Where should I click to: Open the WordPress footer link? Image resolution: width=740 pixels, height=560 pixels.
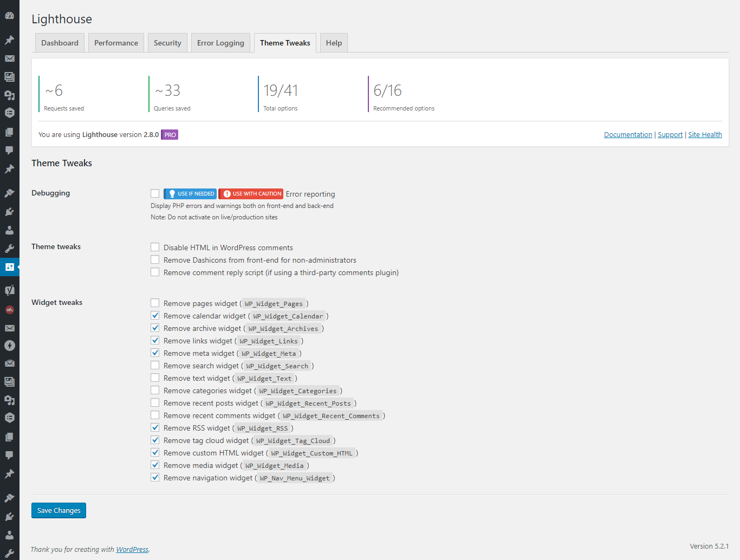(132, 550)
